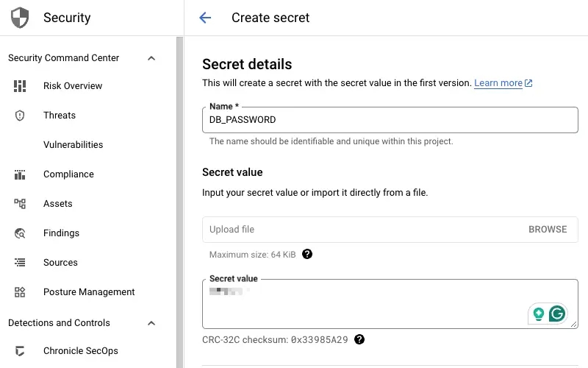The width and height of the screenshot is (588, 368).
Task: Open Vulnerabilities page
Action: point(73,144)
